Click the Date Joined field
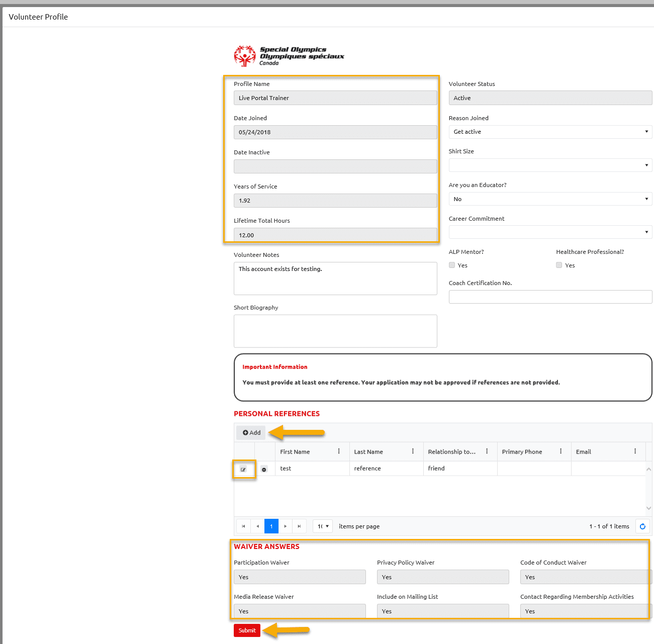The image size is (654, 644). pos(335,132)
